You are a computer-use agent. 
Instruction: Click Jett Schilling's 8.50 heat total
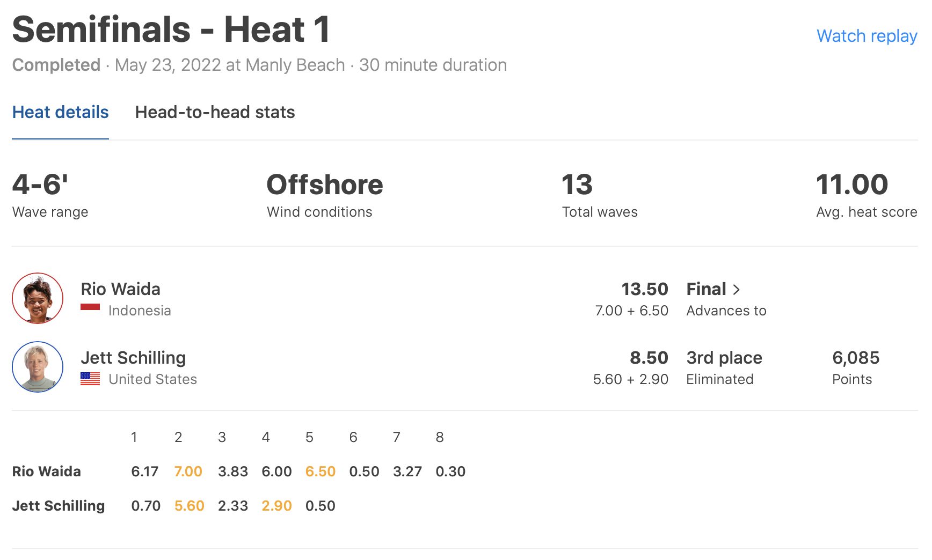tap(649, 358)
